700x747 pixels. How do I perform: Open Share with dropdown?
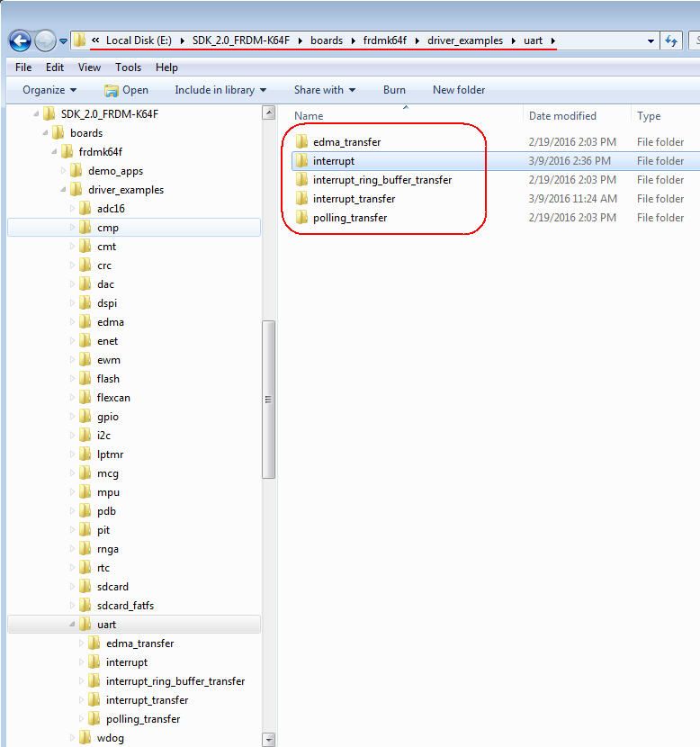pyautogui.click(x=325, y=90)
